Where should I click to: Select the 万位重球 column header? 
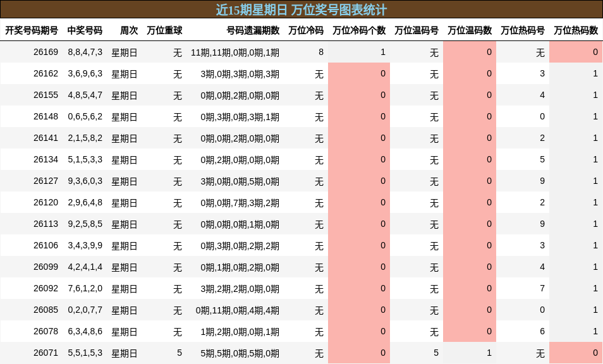(164, 30)
